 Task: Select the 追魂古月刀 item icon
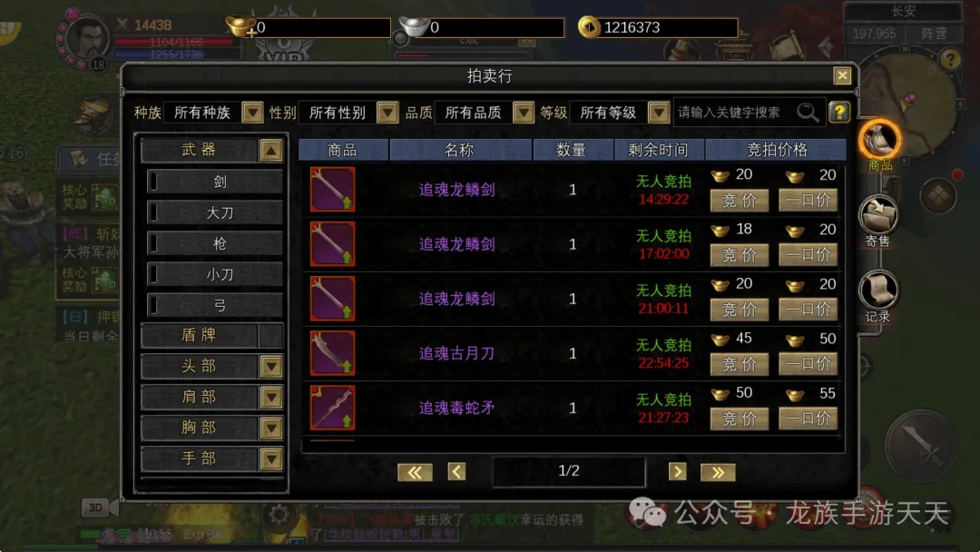pos(332,353)
